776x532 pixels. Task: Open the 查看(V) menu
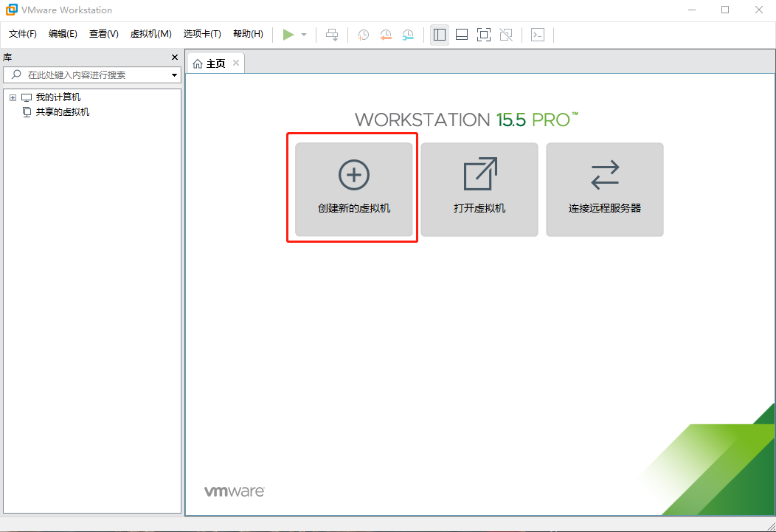click(x=104, y=34)
